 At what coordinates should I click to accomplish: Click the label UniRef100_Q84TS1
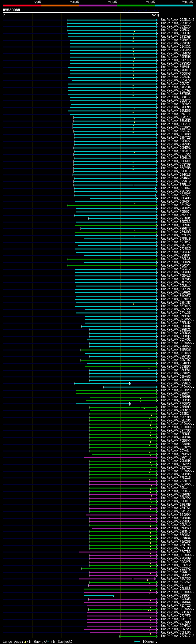click(x=176, y=508)
